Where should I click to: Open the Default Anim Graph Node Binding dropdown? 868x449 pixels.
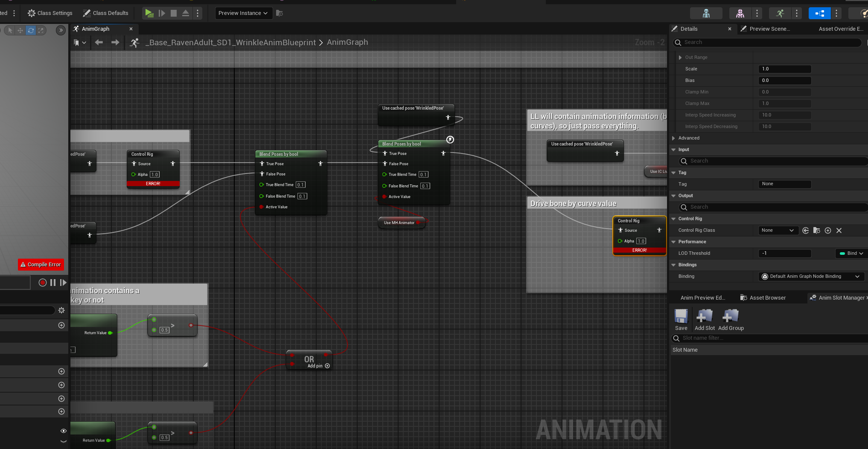[811, 277]
